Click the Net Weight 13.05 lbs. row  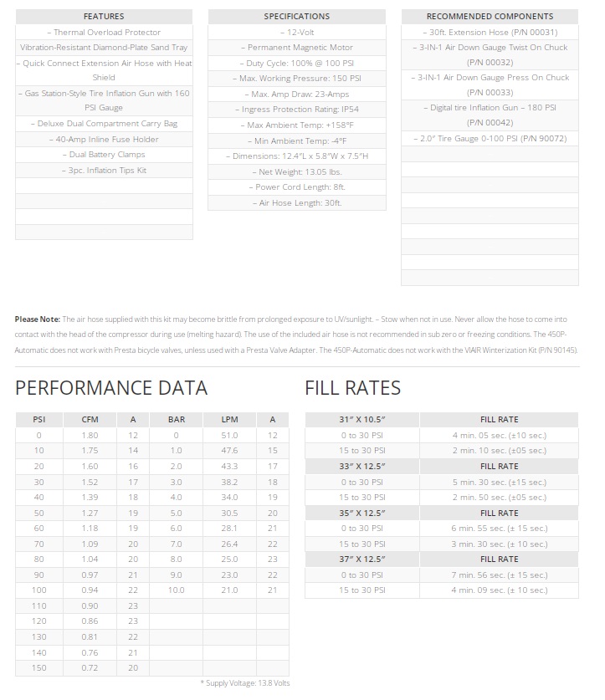coord(297,171)
